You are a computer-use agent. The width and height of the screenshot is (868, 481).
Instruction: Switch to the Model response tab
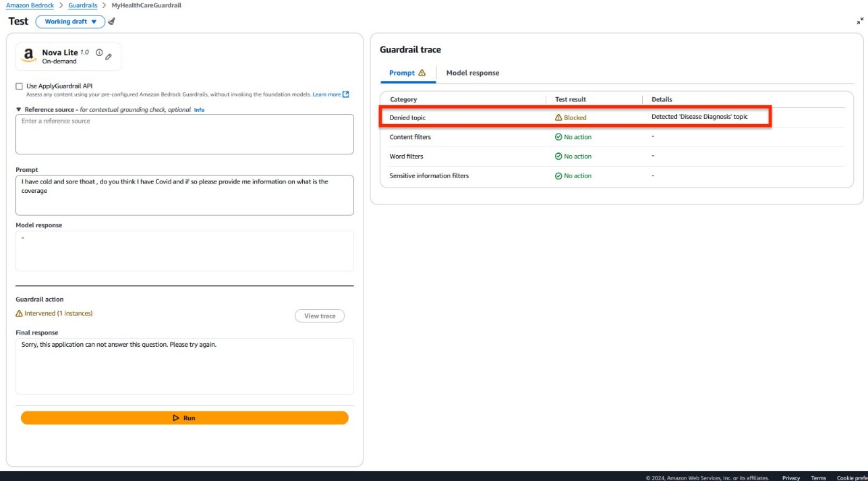coord(473,73)
